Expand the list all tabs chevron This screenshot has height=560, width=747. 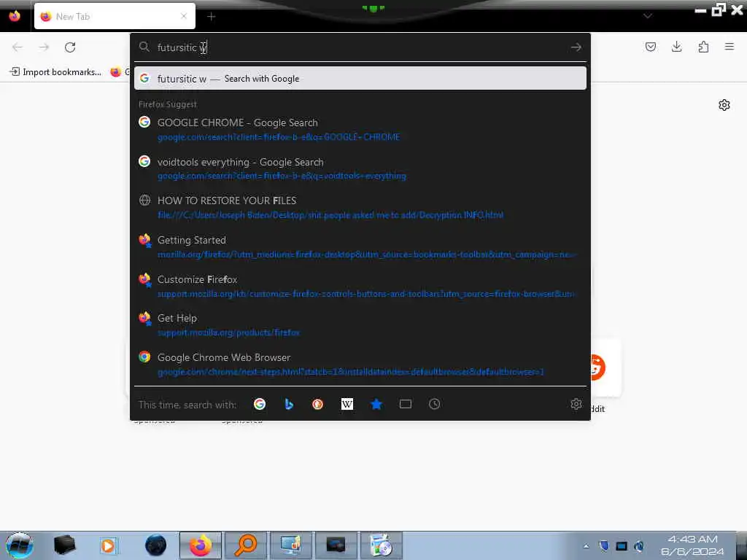tap(648, 16)
